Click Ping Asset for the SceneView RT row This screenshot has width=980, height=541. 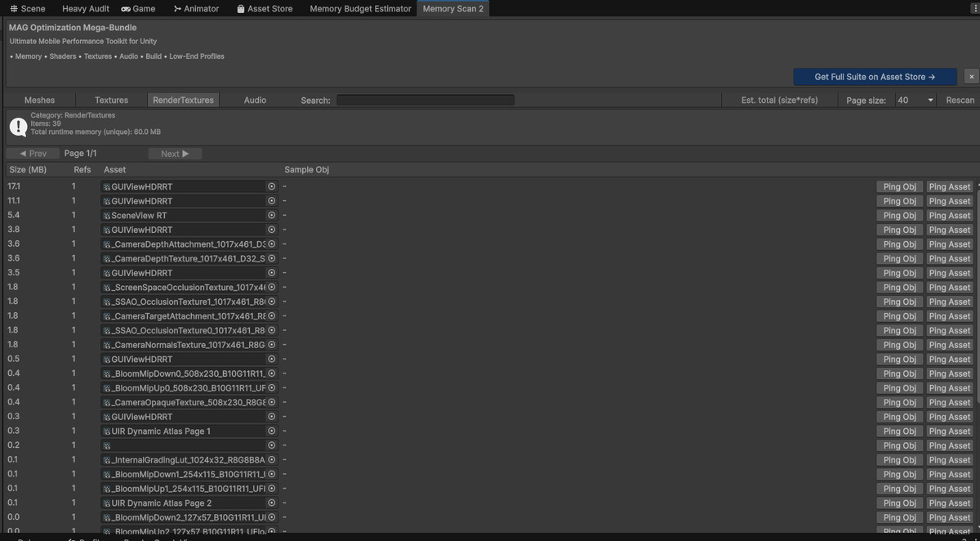(949, 215)
